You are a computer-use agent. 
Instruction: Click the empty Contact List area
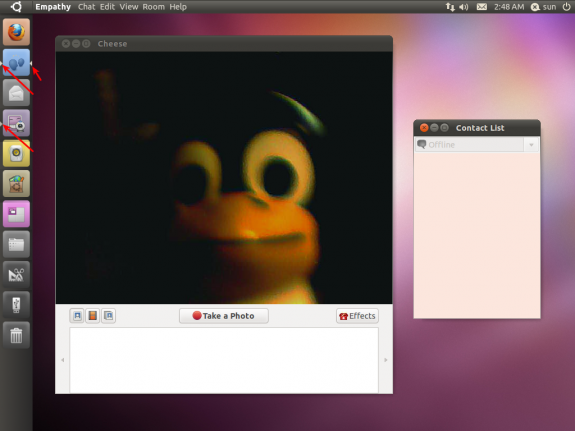click(x=477, y=235)
